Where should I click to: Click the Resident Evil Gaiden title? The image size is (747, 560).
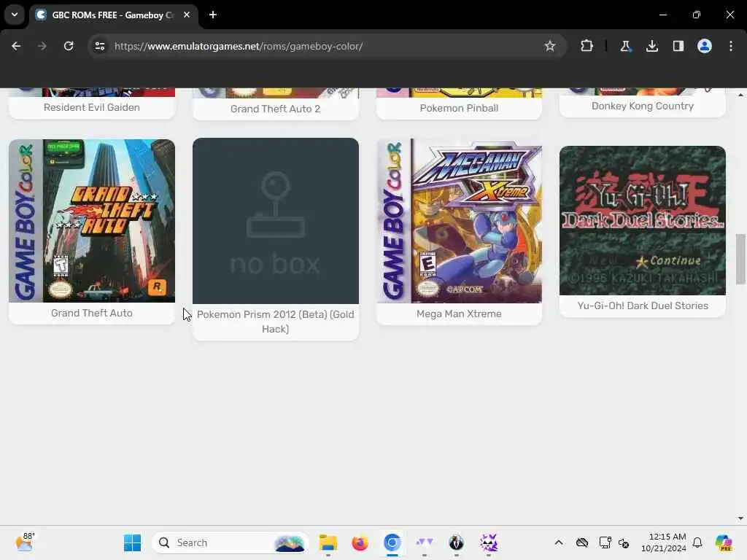(x=92, y=107)
